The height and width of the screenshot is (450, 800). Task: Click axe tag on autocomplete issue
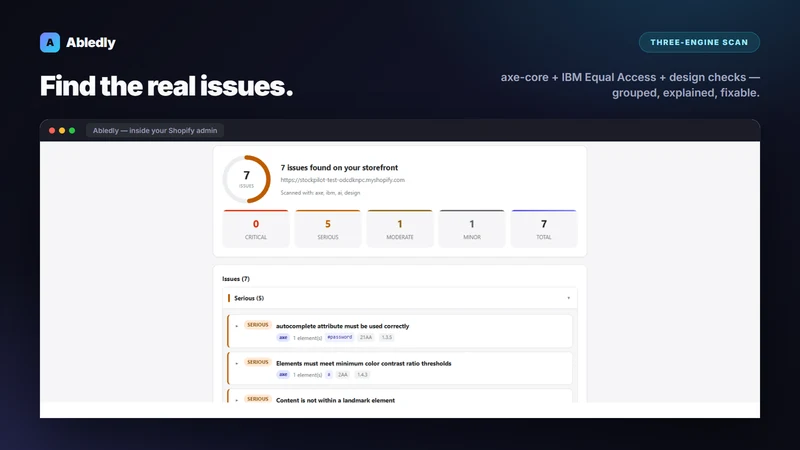click(283, 337)
